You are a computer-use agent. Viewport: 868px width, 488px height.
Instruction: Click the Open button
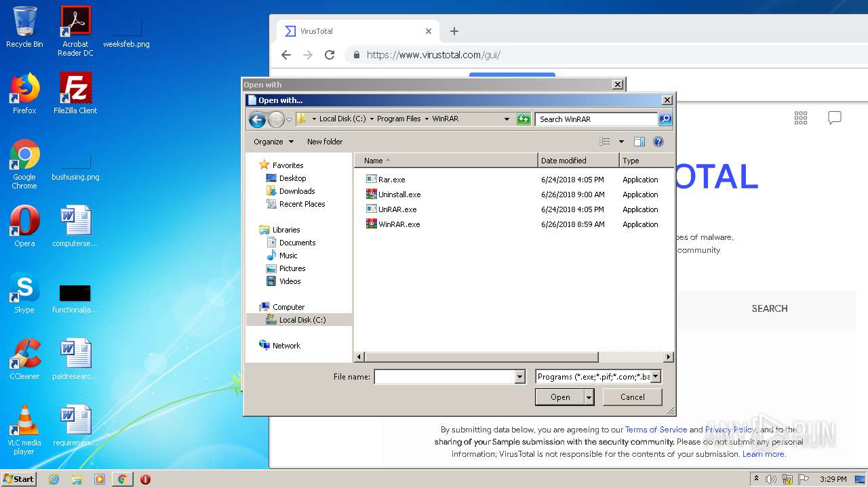click(x=560, y=397)
